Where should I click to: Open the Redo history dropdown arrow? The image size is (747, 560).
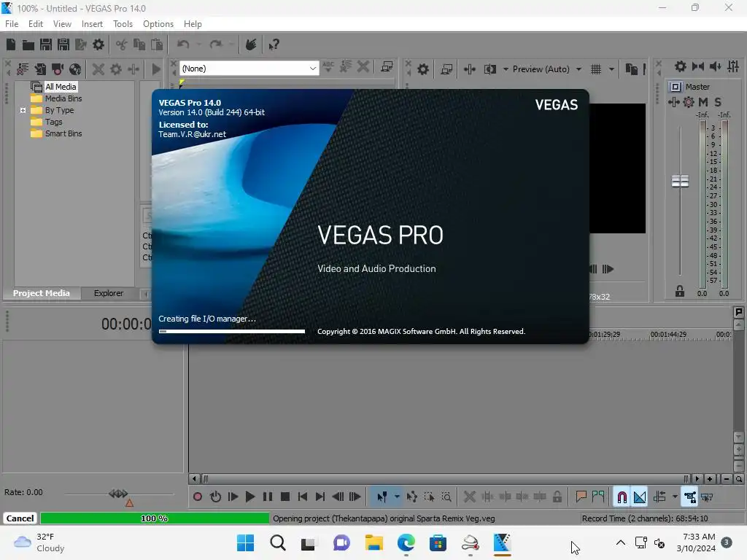tap(231, 44)
